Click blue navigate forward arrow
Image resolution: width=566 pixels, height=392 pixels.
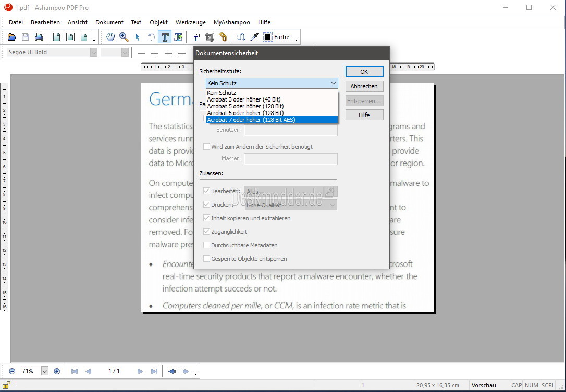[186, 371]
